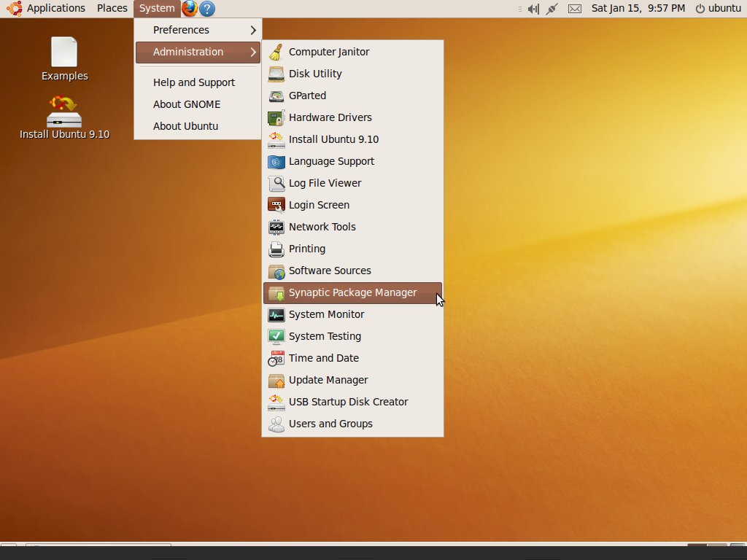Image resolution: width=747 pixels, height=560 pixels.
Task: Click the Printing printer icon
Action: point(276,249)
